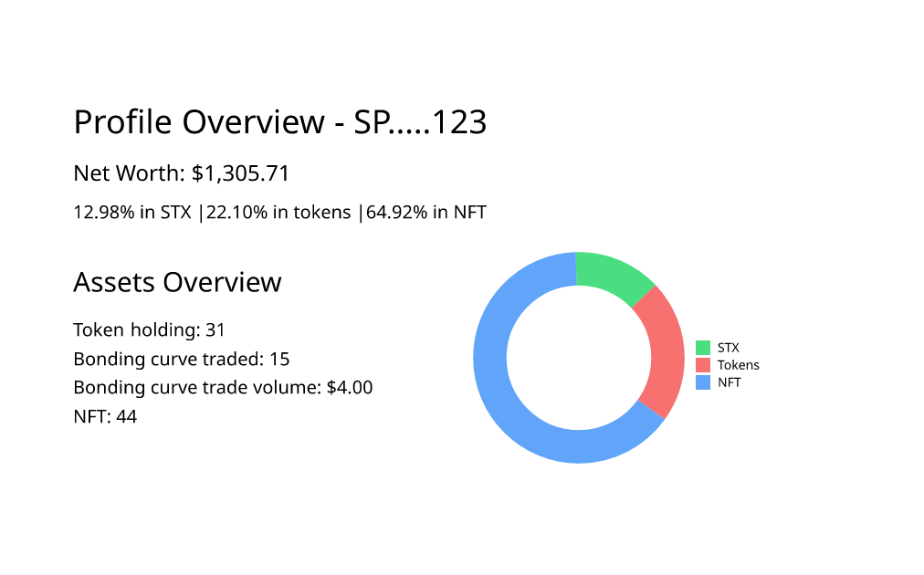Toggle the NFT legend label
Screen dimensions: 924x575
pos(730,382)
